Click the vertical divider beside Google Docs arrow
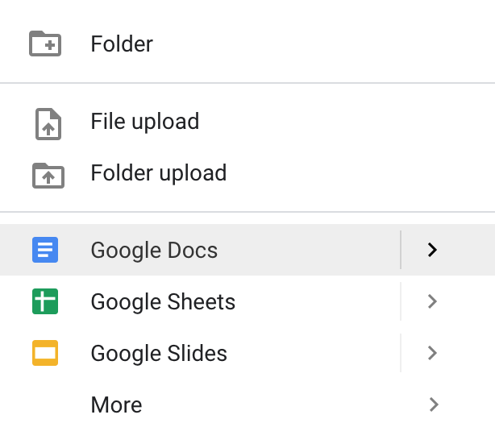This screenshot has height=448, width=495. [x=401, y=250]
